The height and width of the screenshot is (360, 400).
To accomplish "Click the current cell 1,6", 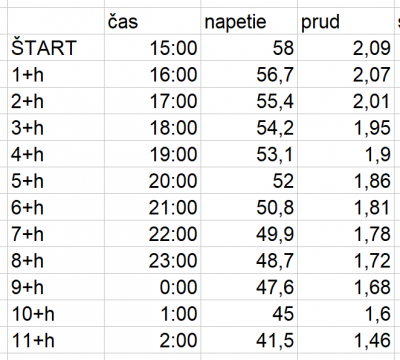I will tap(346, 314).
